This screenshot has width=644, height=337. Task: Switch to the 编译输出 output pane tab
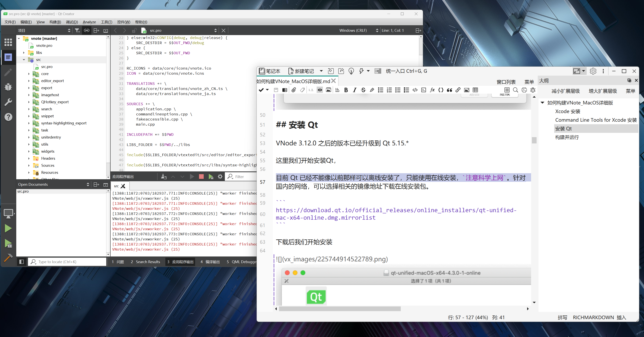[210, 262]
